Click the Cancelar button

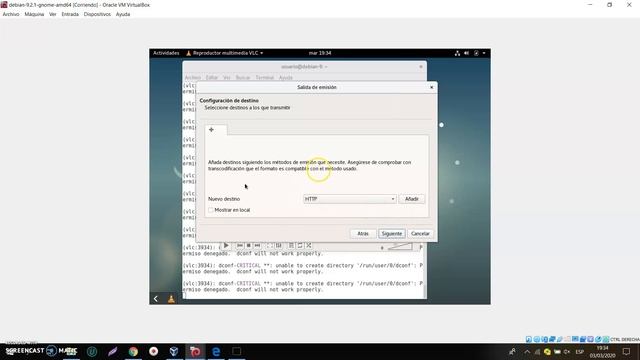point(420,233)
